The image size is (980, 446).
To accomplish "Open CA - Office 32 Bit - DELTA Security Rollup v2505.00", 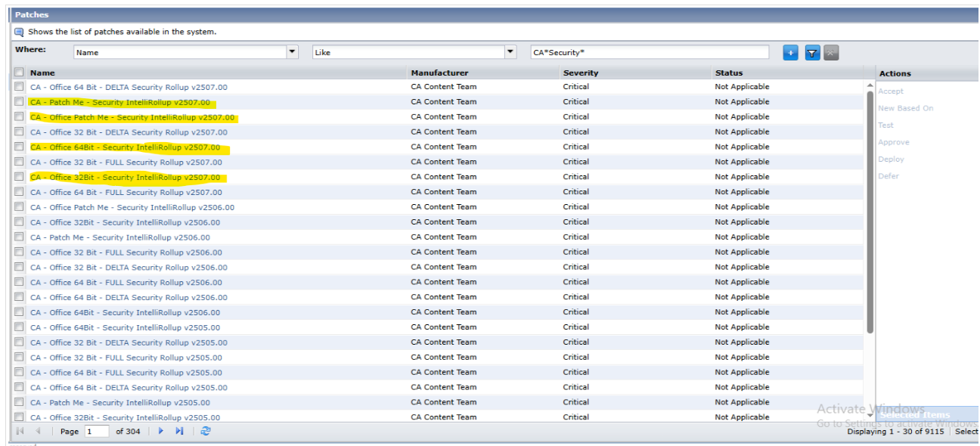I will click(x=129, y=342).
